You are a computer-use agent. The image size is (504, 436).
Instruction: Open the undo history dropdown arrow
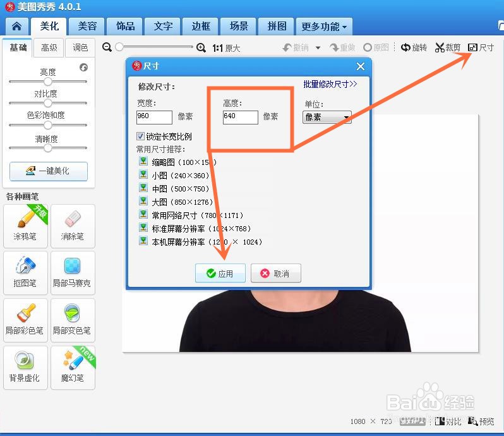click(318, 48)
